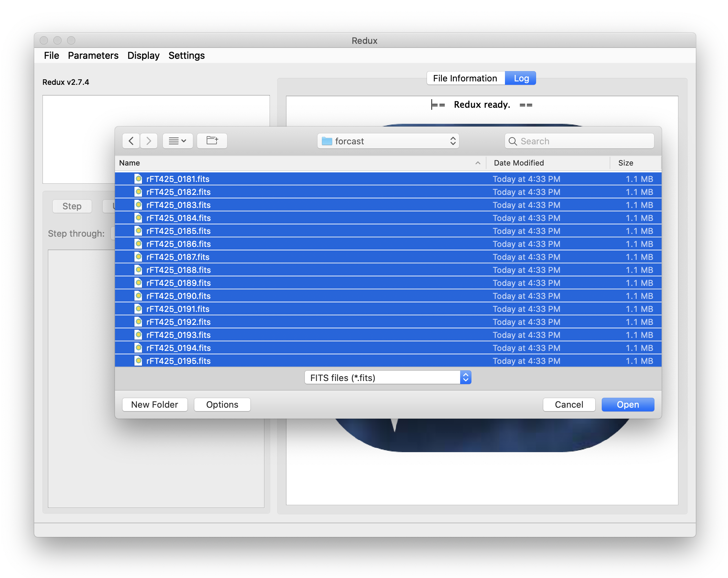This screenshot has width=728, height=578.
Task: Click the new folder toolbar icon
Action: pyautogui.click(x=212, y=141)
